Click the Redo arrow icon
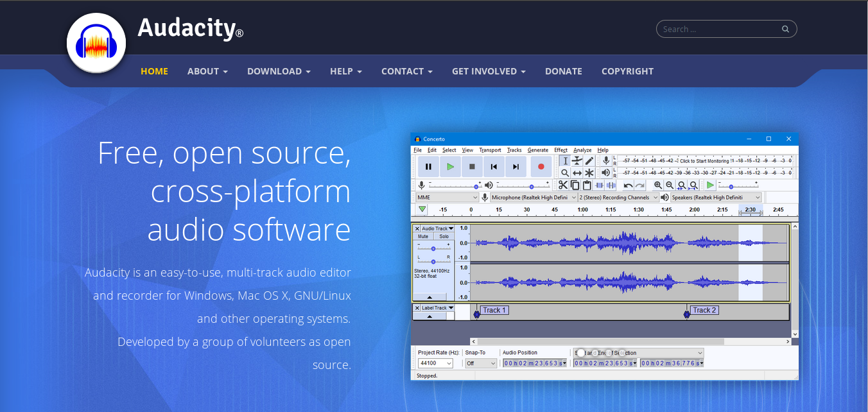 point(640,185)
